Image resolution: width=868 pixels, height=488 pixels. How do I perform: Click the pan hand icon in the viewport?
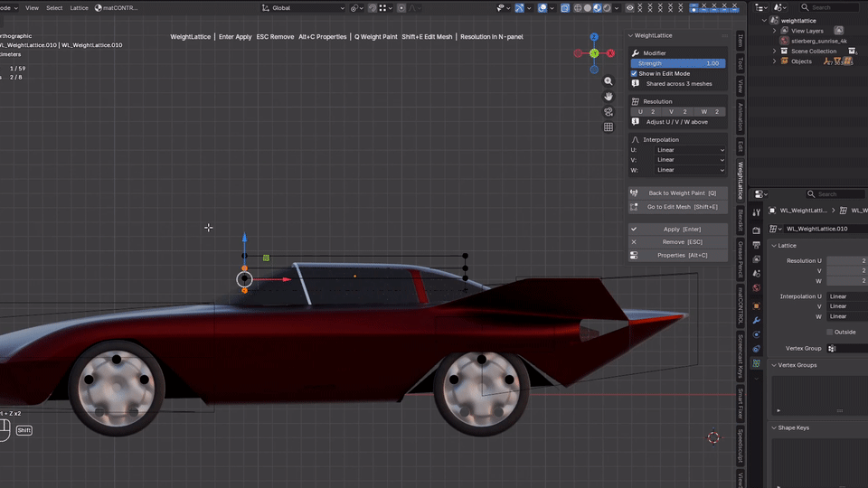click(x=609, y=97)
